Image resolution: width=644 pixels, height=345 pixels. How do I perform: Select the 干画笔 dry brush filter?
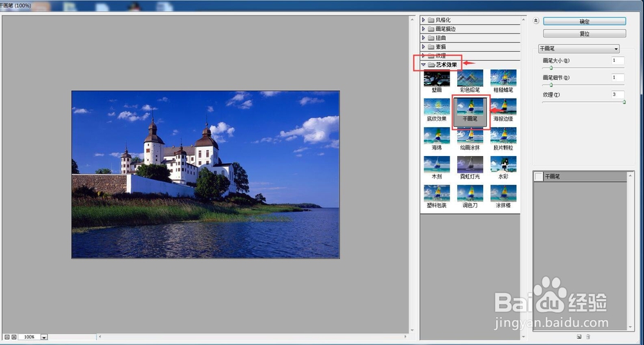point(470,111)
